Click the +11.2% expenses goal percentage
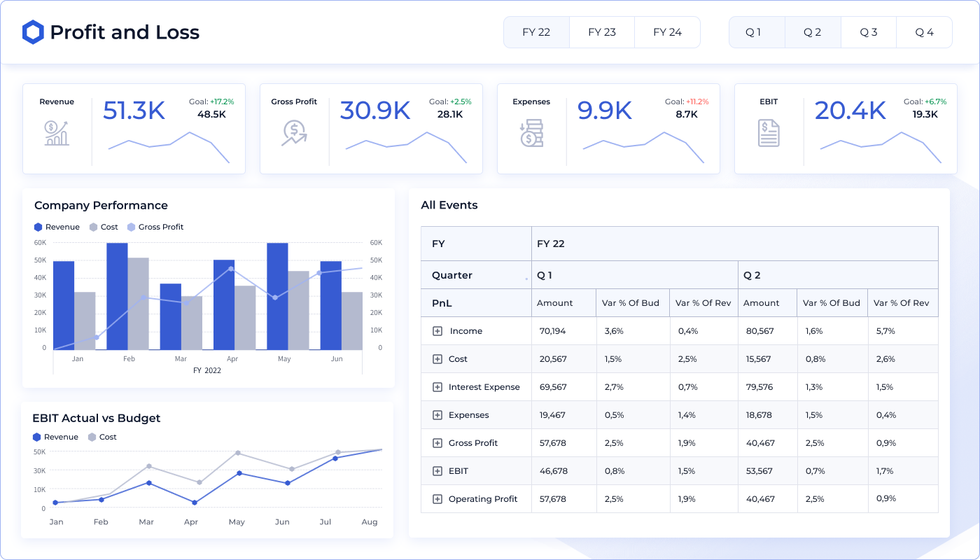980x560 pixels. tap(697, 101)
